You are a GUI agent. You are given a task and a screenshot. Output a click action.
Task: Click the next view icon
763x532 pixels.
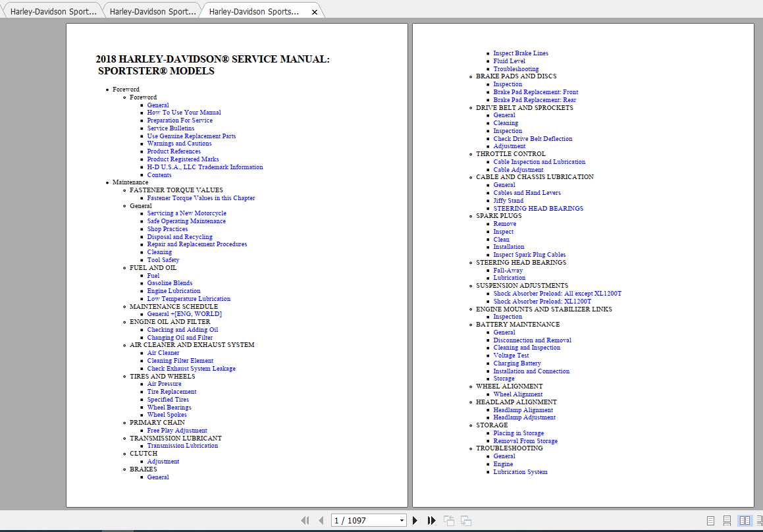click(x=465, y=520)
